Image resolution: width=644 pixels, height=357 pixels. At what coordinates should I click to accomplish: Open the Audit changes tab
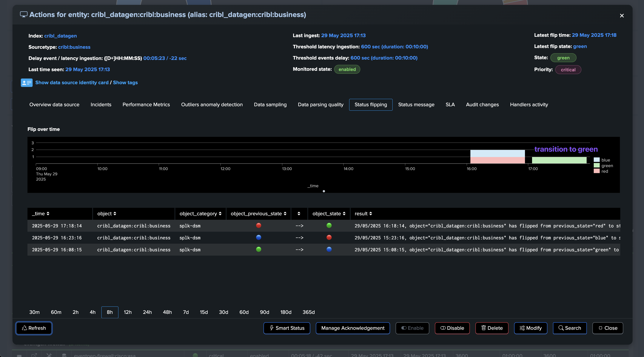(482, 105)
